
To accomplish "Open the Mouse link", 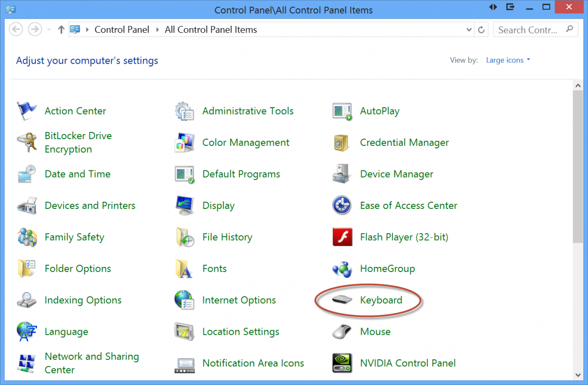I will pyautogui.click(x=375, y=332).
